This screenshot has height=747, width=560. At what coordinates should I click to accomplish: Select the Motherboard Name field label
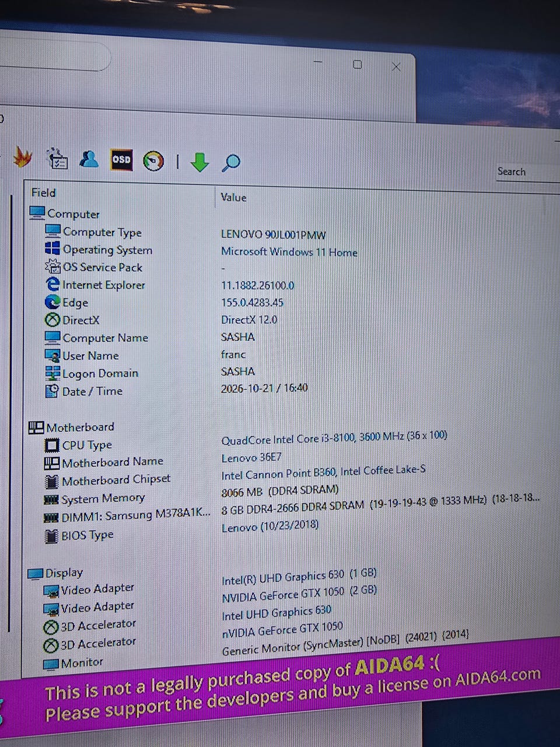113,462
